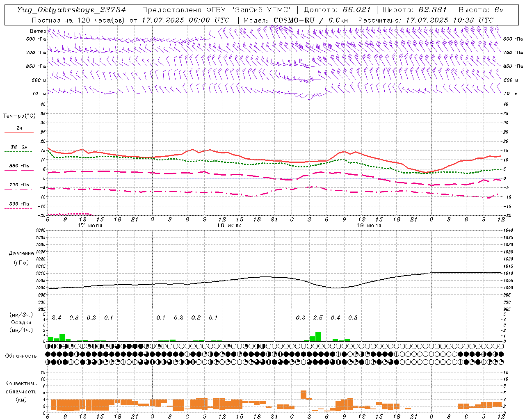Click the 18 июля date label
Viewport: 525px width, 420px height.
[229, 226]
